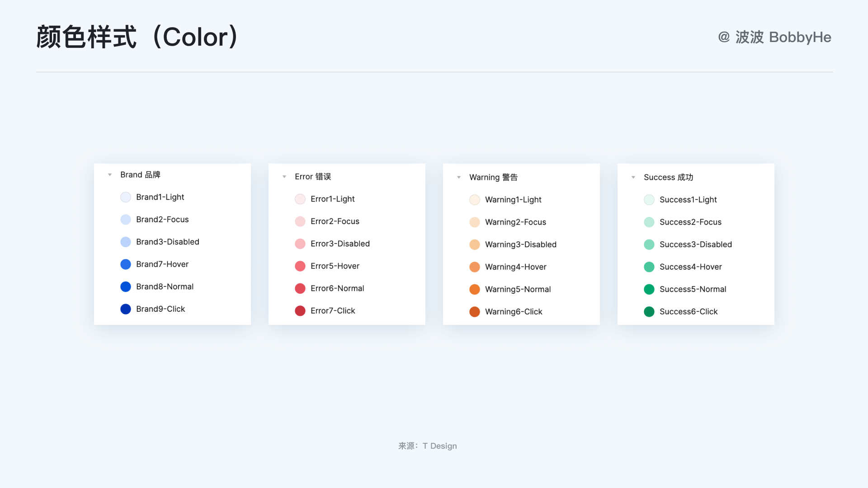The width and height of the screenshot is (868, 488).
Task: Collapse the Error 错误 group arrow
Action: [x=284, y=177]
